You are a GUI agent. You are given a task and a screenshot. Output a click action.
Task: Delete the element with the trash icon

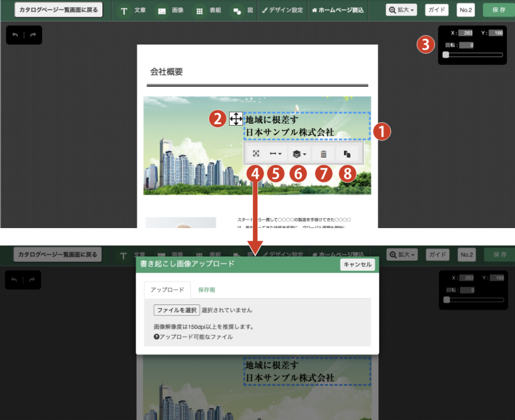click(323, 153)
